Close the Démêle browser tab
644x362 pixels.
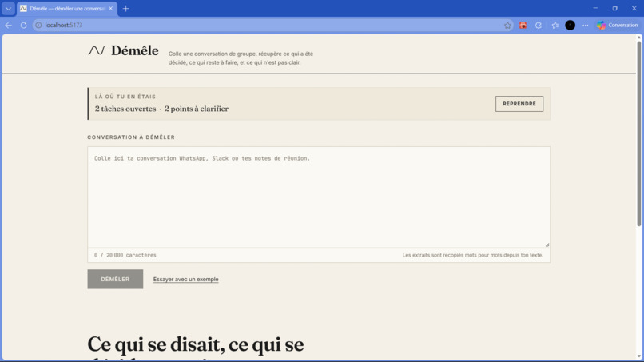(x=110, y=8)
